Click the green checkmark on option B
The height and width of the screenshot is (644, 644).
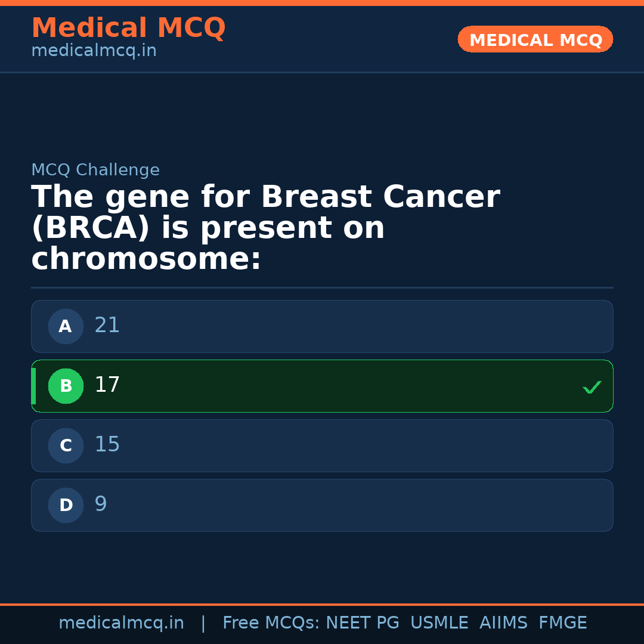592,387
